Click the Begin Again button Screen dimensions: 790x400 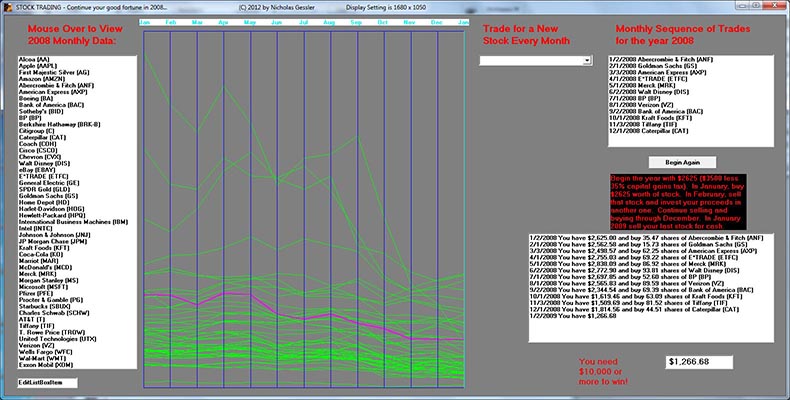coord(682,162)
